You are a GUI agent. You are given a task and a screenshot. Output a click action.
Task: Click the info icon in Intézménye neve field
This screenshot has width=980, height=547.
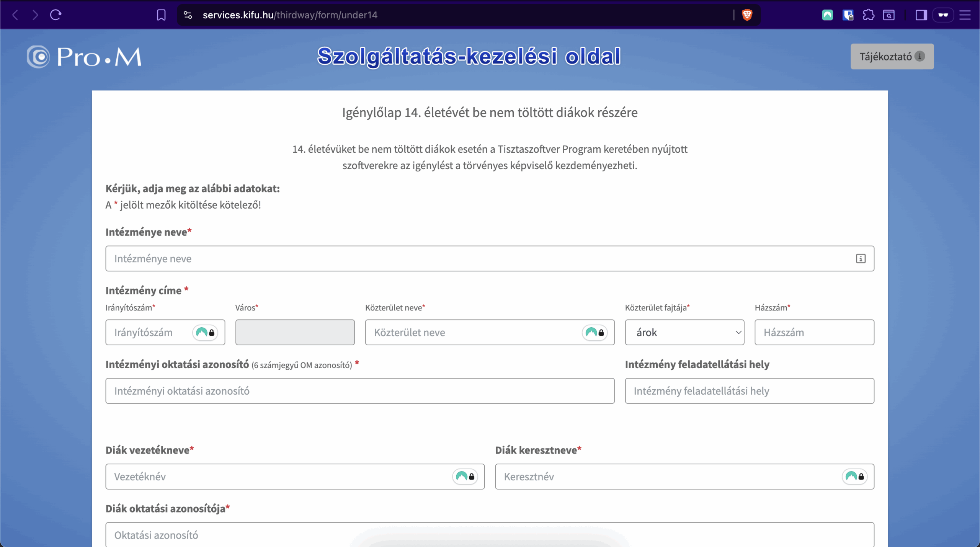(x=861, y=258)
